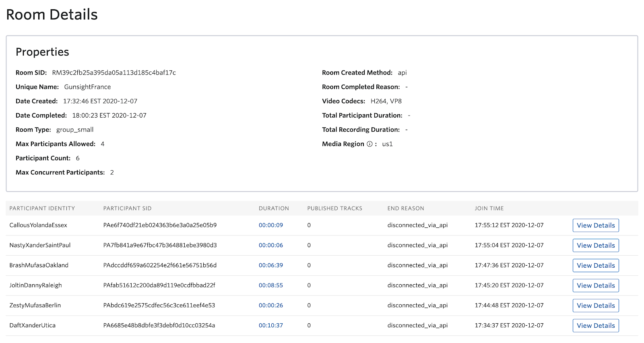
Task: View Details for JoltinDannyRaleigh
Action: tap(596, 285)
